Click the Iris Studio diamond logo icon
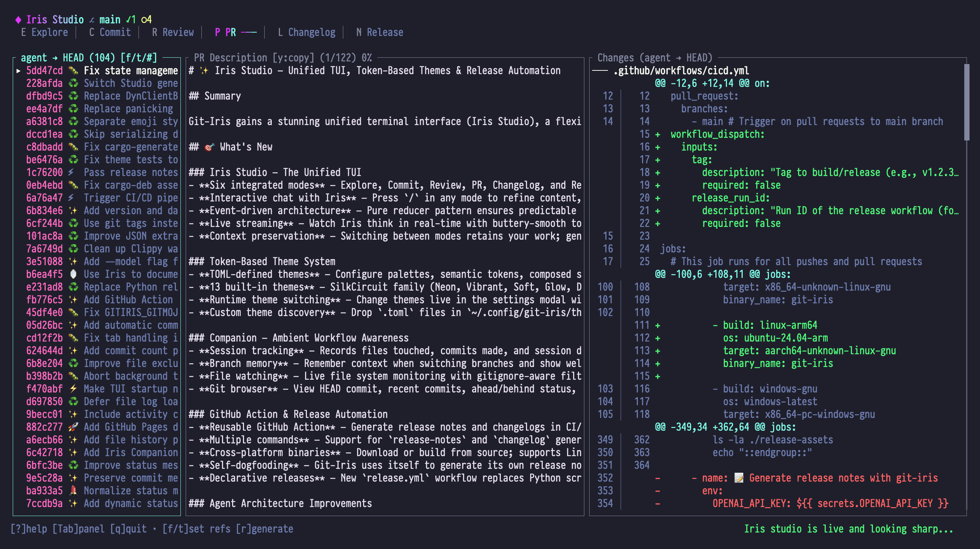Viewport: 980px width, 549px height. tap(18, 19)
